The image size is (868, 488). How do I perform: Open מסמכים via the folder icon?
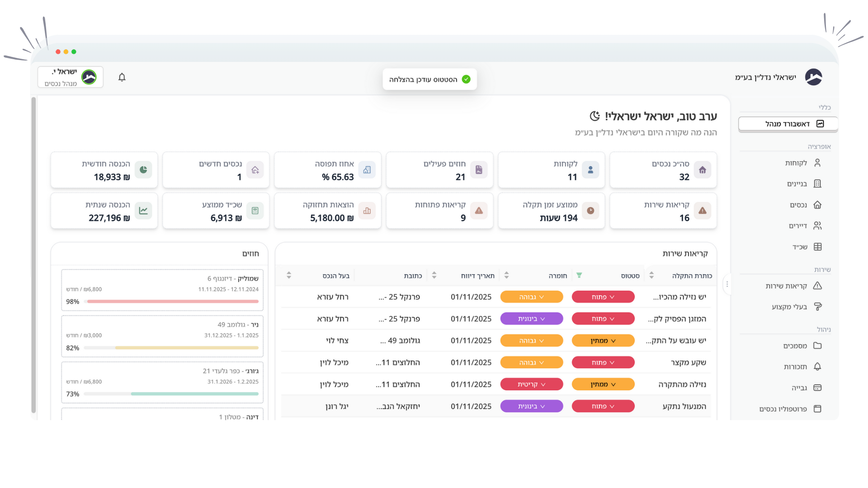click(x=817, y=345)
